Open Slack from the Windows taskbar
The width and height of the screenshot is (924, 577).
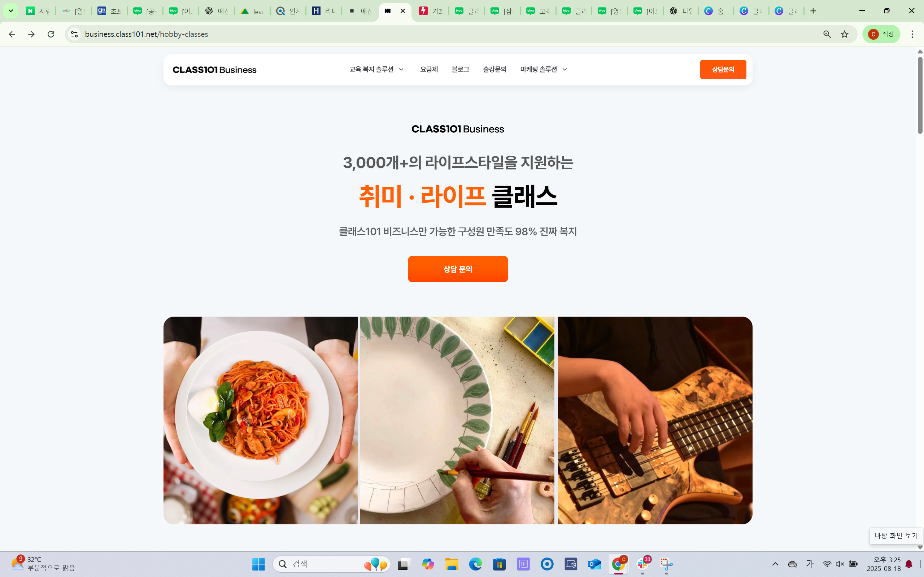point(643,564)
